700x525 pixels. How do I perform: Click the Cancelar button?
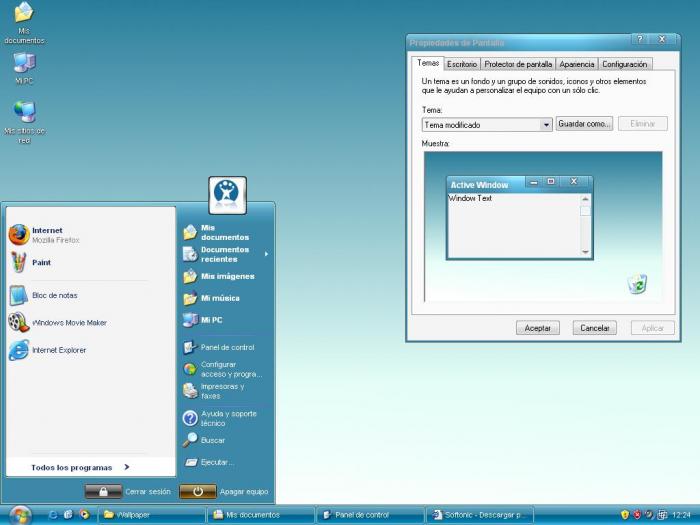coord(595,328)
